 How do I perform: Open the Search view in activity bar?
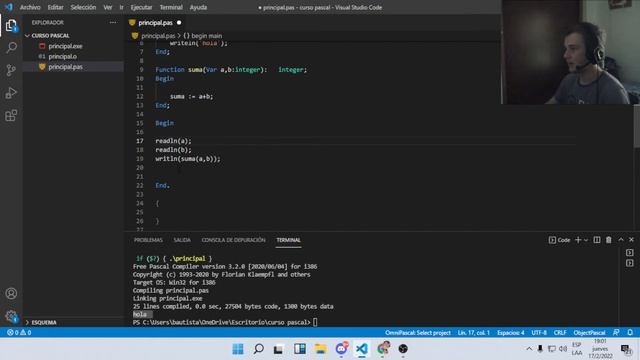point(11,48)
